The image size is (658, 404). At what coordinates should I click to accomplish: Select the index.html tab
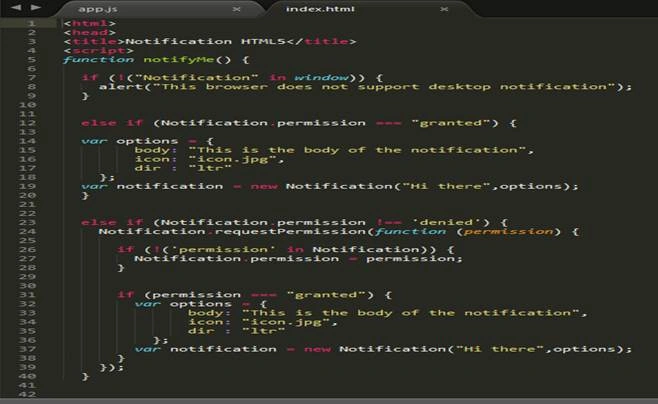320,9
